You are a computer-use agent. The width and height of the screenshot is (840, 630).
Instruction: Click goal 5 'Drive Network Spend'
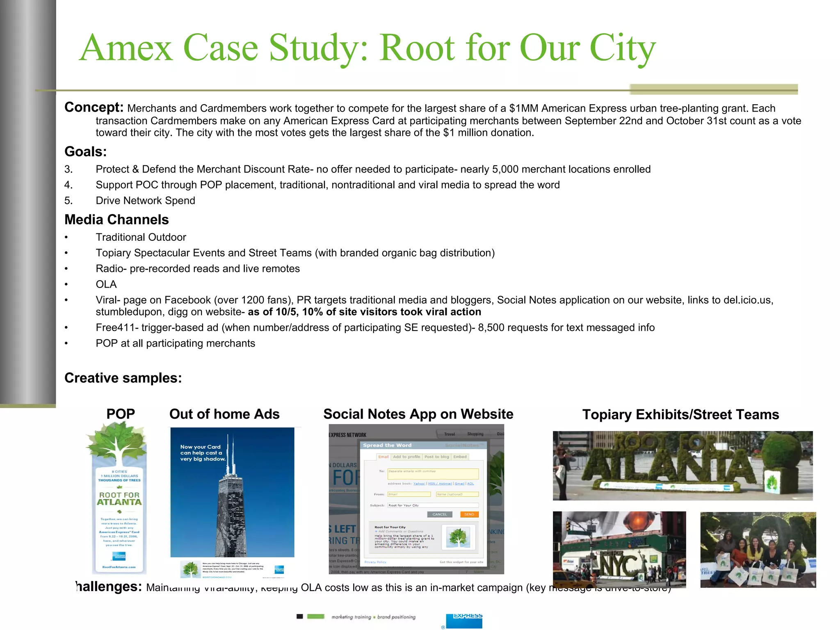pos(145,201)
